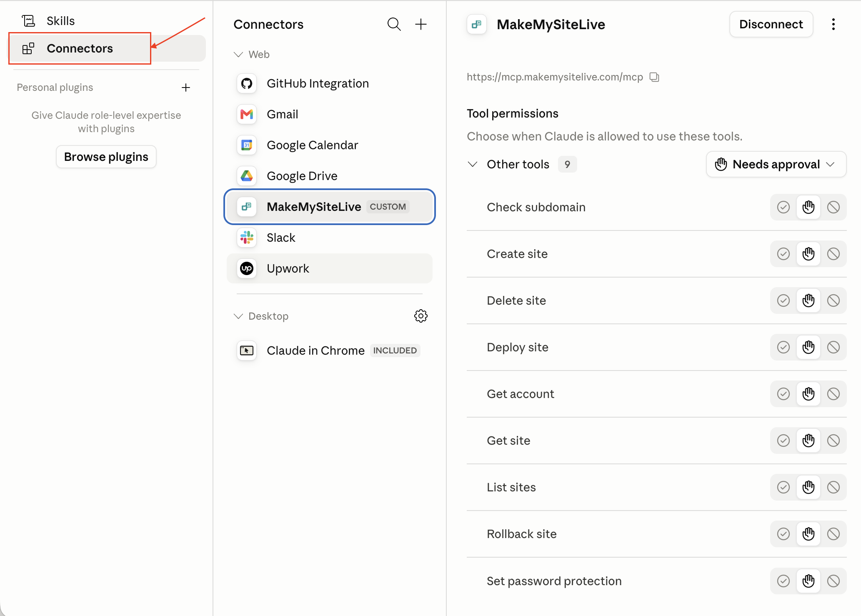The width and height of the screenshot is (861, 616).
Task: Set Check subdomain to always allow
Action: (x=783, y=207)
